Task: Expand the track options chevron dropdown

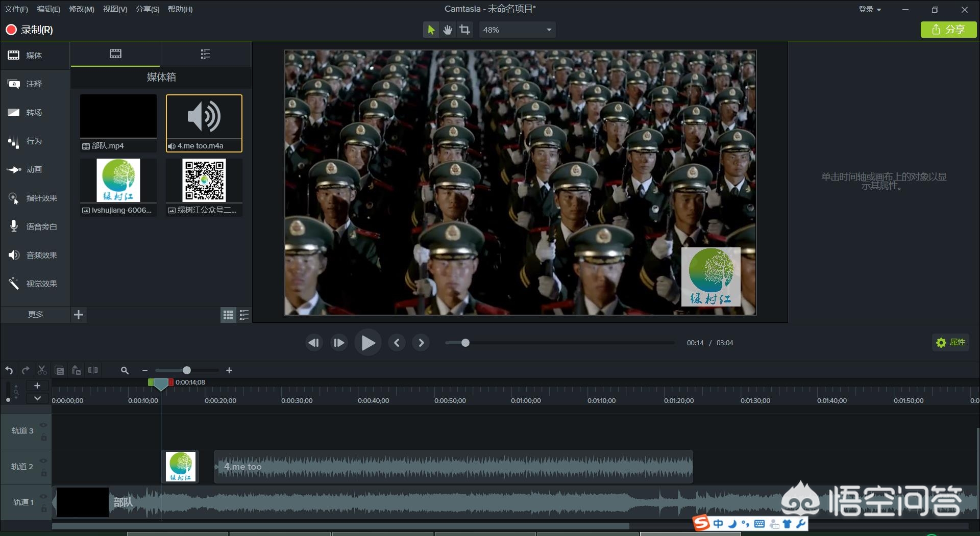Action: (37, 398)
